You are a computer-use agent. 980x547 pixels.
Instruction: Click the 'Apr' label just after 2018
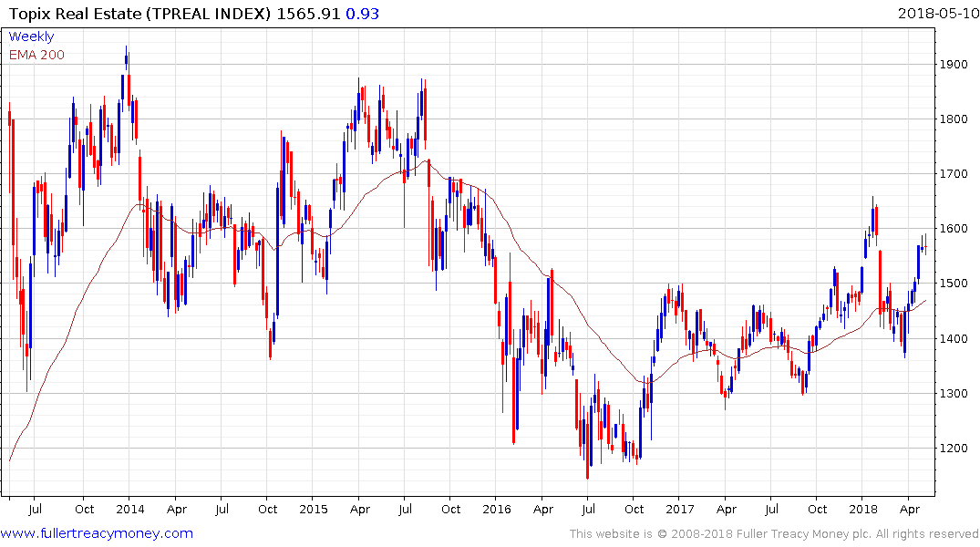click(x=910, y=509)
